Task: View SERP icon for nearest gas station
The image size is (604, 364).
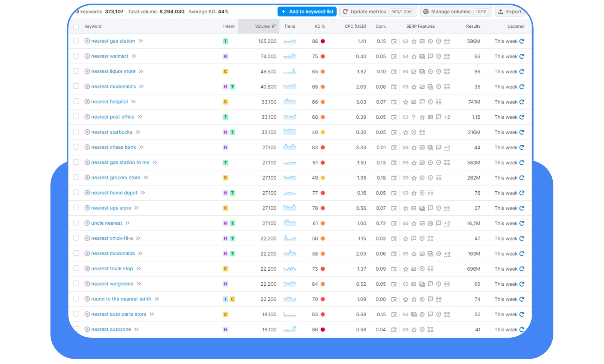Action: (394, 41)
